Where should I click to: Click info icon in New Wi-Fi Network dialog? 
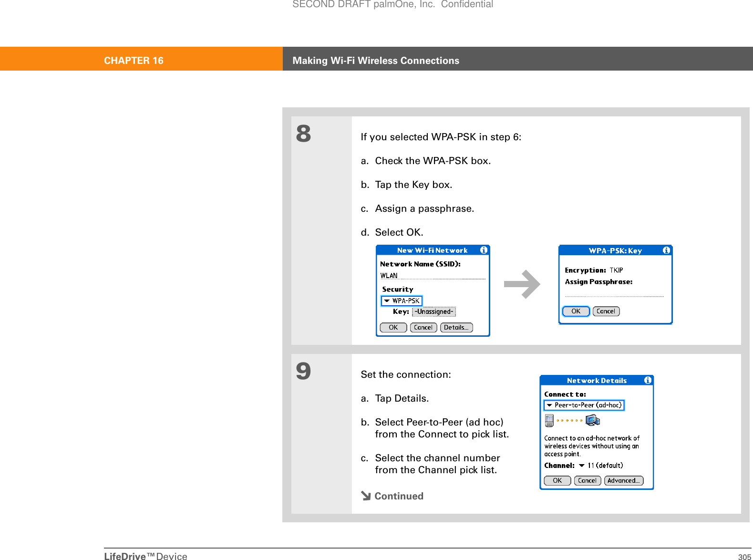[484, 250]
